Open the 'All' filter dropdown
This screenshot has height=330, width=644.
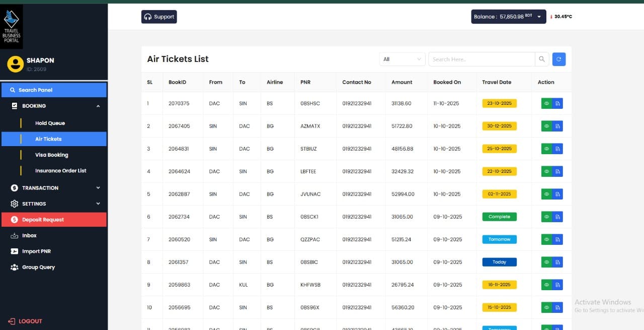coord(401,58)
